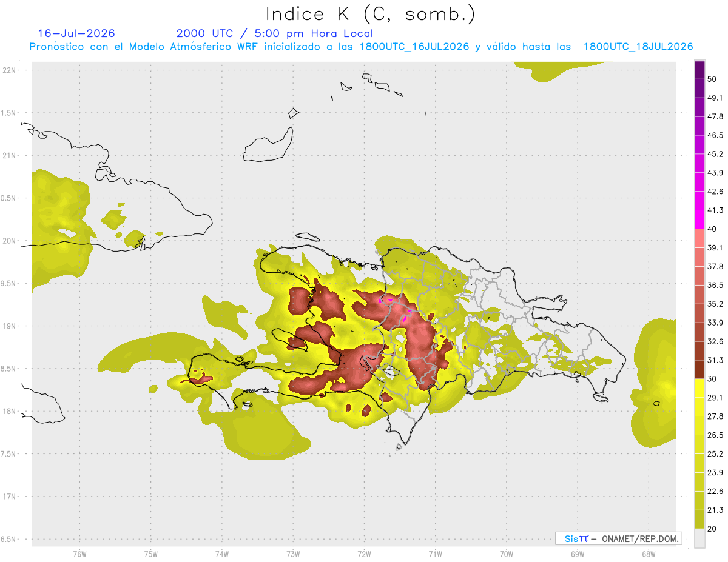Select the '29.1' color scale value
This screenshot has width=728, height=562.
[x=715, y=398]
